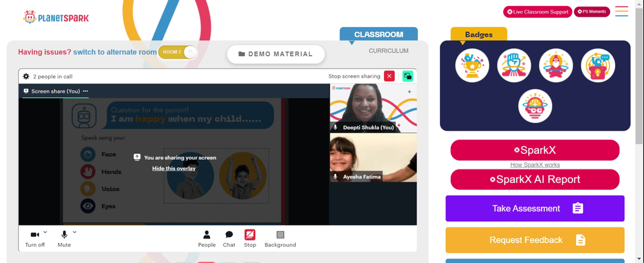
Task: Click the PlanetSpark logo
Action: [56, 17]
